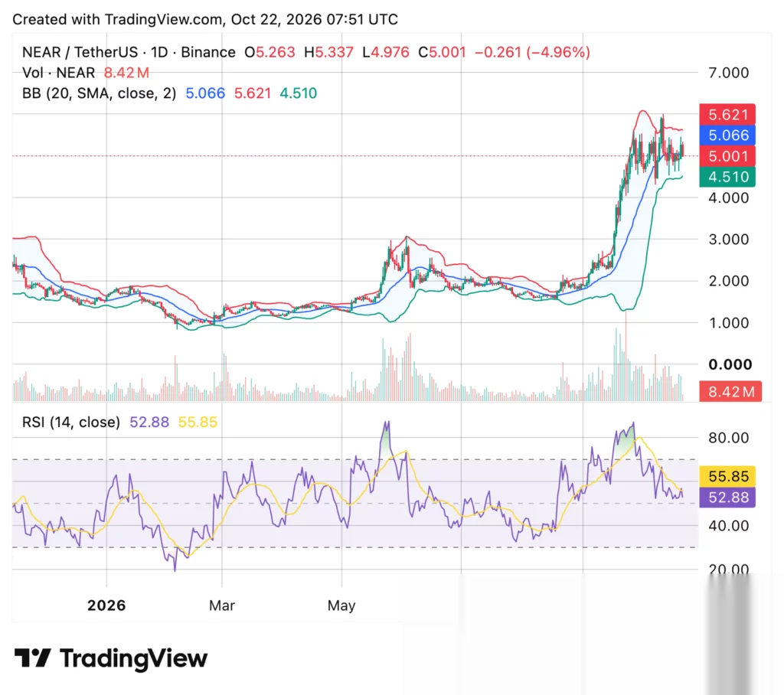Click the 2.000 price axis label
Screen dimensions: 784x695
[x=729, y=281]
